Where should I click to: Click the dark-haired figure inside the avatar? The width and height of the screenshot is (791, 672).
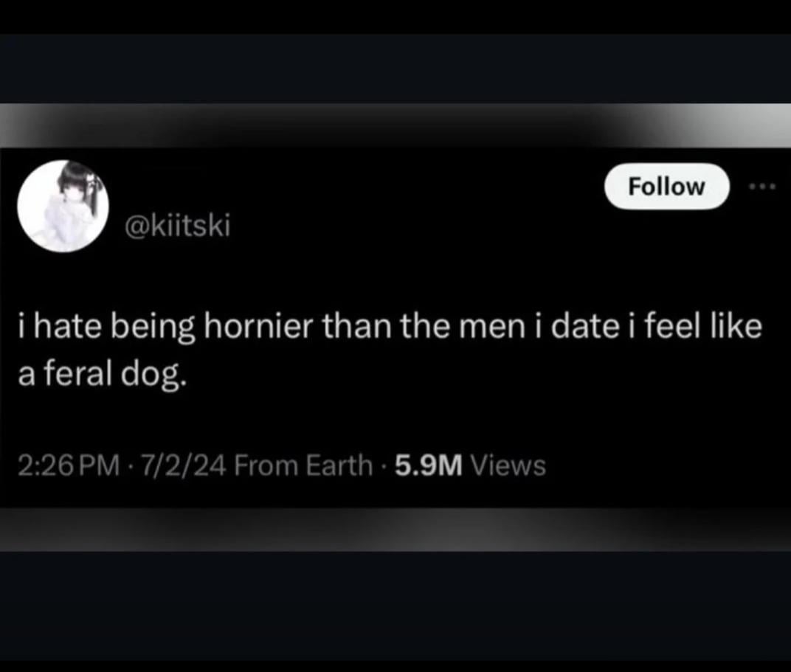(x=76, y=201)
